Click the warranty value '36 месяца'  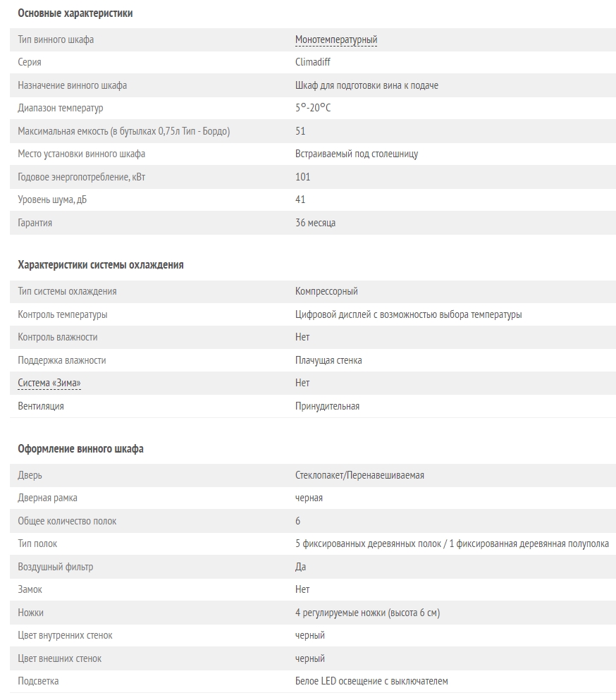coord(315,223)
